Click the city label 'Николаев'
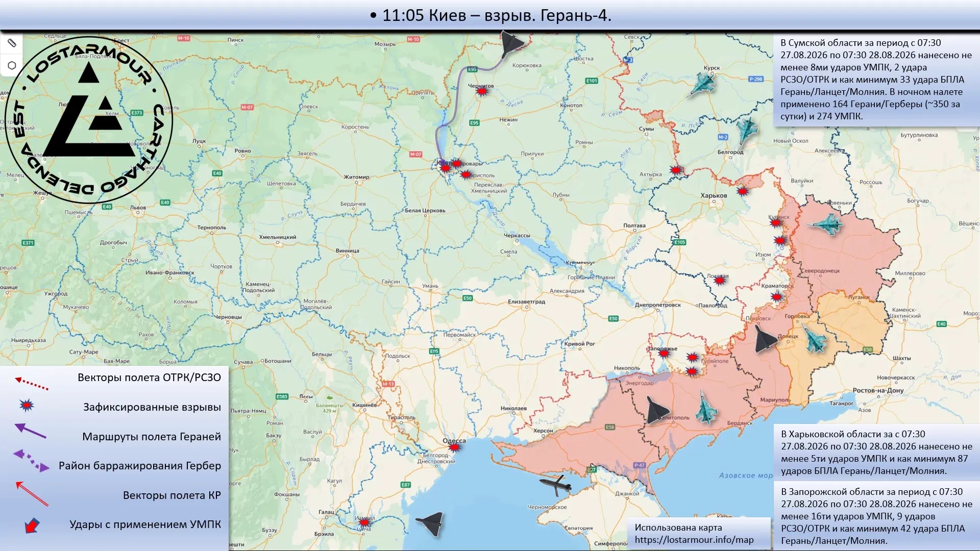This screenshot has height=551, width=980. [x=513, y=409]
